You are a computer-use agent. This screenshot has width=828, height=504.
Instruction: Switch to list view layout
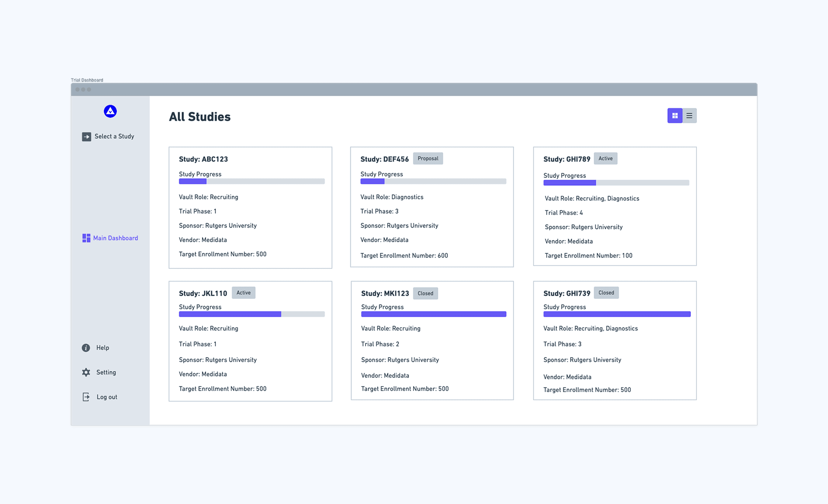[x=689, y=116]
